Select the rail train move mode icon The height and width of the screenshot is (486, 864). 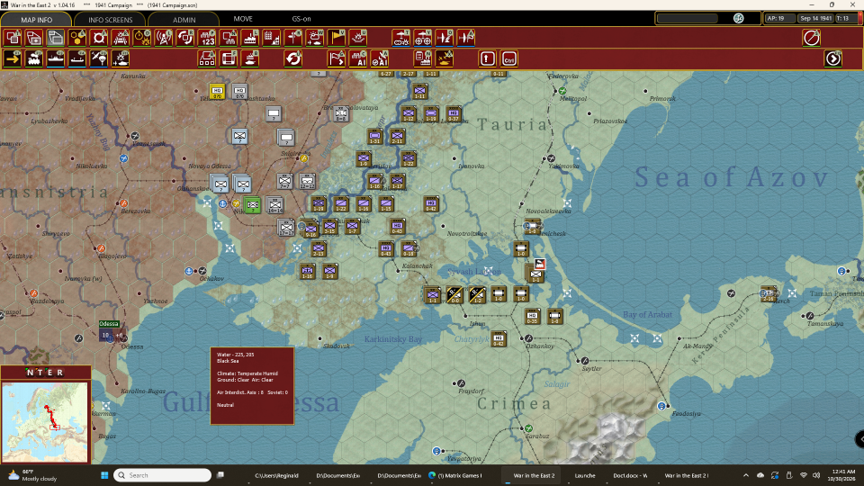click(x=34, y=58)
